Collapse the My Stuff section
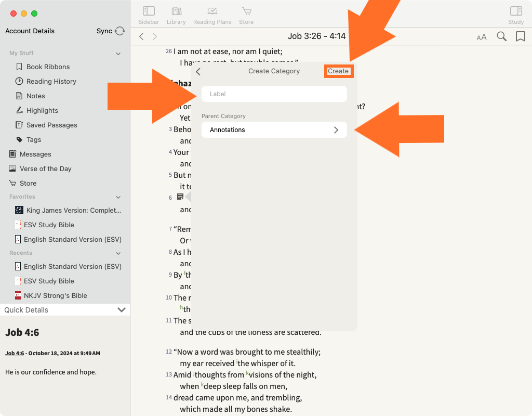This screenshot has width=532, height=416. tap(118, 54)
